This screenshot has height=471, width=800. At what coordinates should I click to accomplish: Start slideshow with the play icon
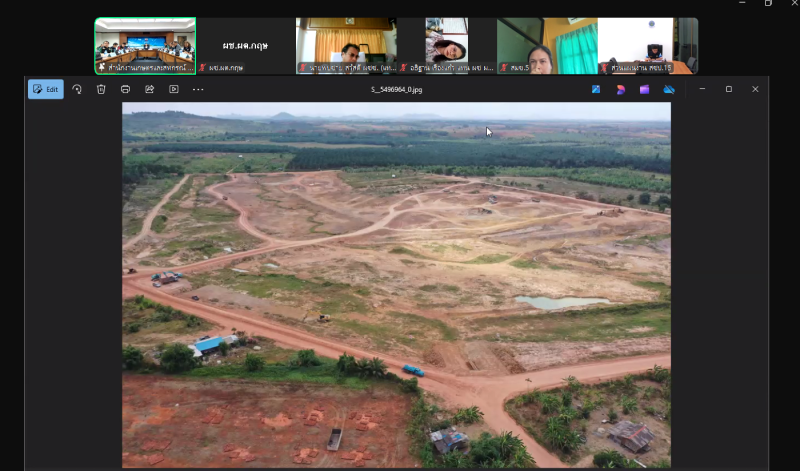(x=173, y=89)
